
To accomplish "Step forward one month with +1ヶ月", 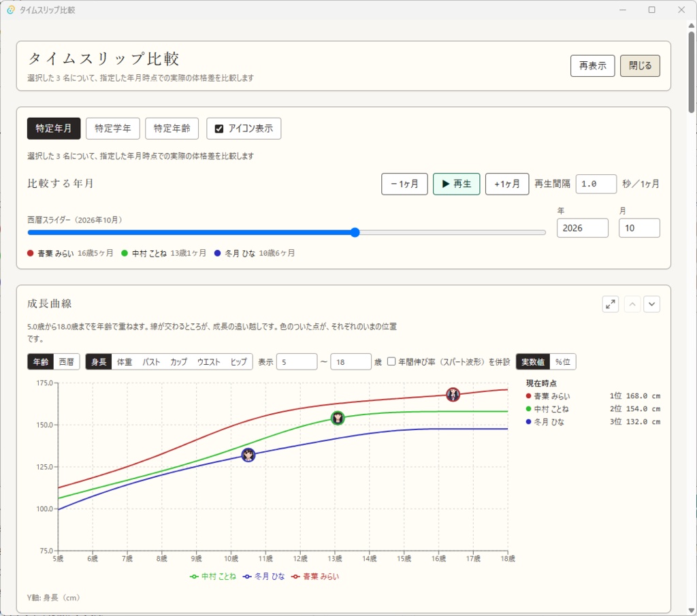I will click(x=507, y=184).
